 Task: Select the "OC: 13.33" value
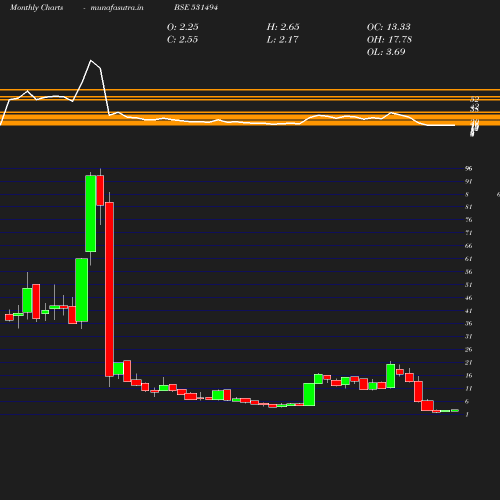(388, 27)
